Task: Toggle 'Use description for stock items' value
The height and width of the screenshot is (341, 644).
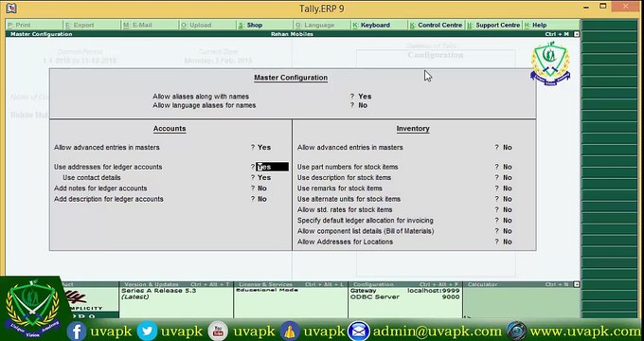Action: (x=508, y=178)
